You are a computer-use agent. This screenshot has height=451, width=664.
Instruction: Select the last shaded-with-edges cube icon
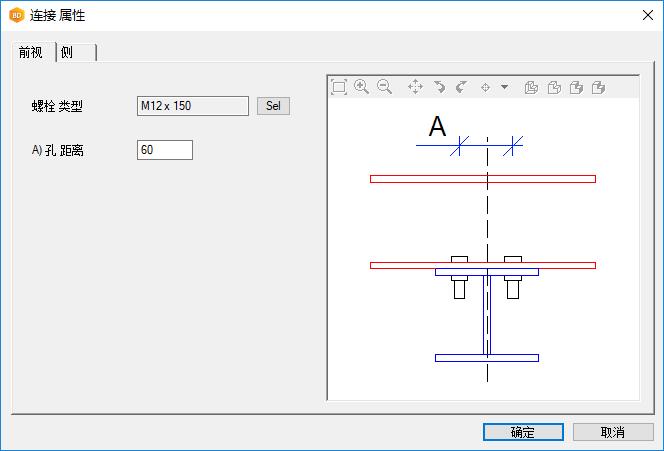tap(598, 87)
